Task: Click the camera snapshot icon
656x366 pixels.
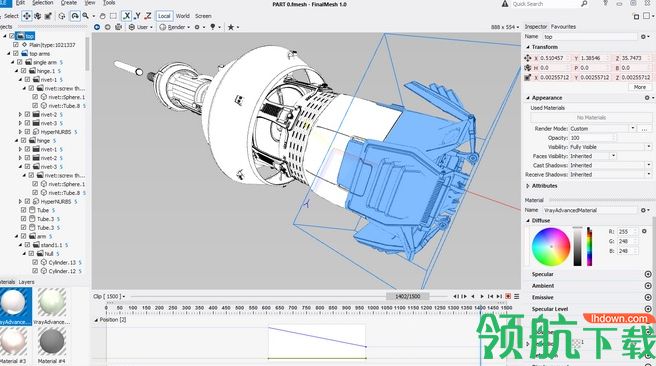Action: point(118,27)
